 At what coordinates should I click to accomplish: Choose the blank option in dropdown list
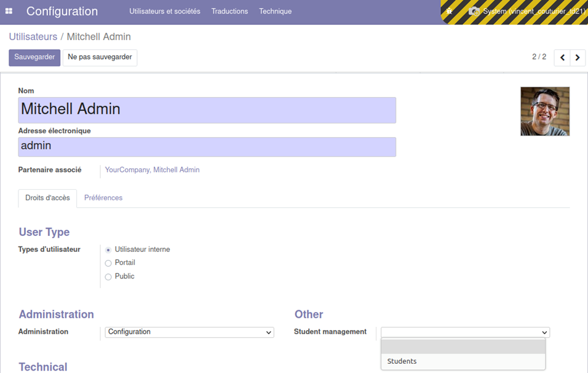point(463,347)
